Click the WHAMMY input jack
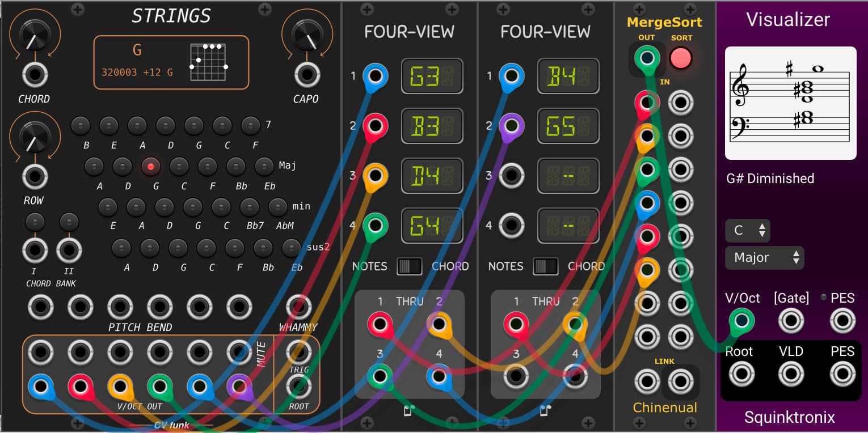This screenshot has height=433, width=868. (x=298, y=307)
